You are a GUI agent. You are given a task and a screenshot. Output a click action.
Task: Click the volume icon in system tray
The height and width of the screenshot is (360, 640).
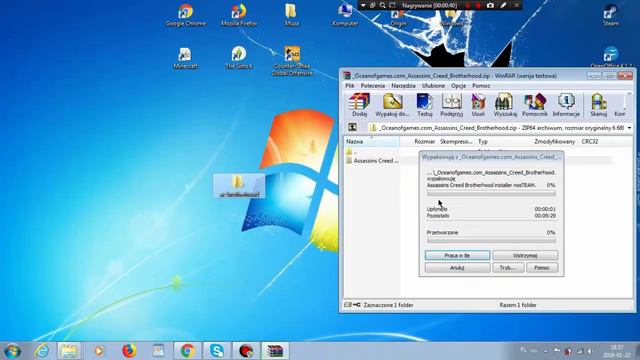pyautogui.click(x=589, y=351)
